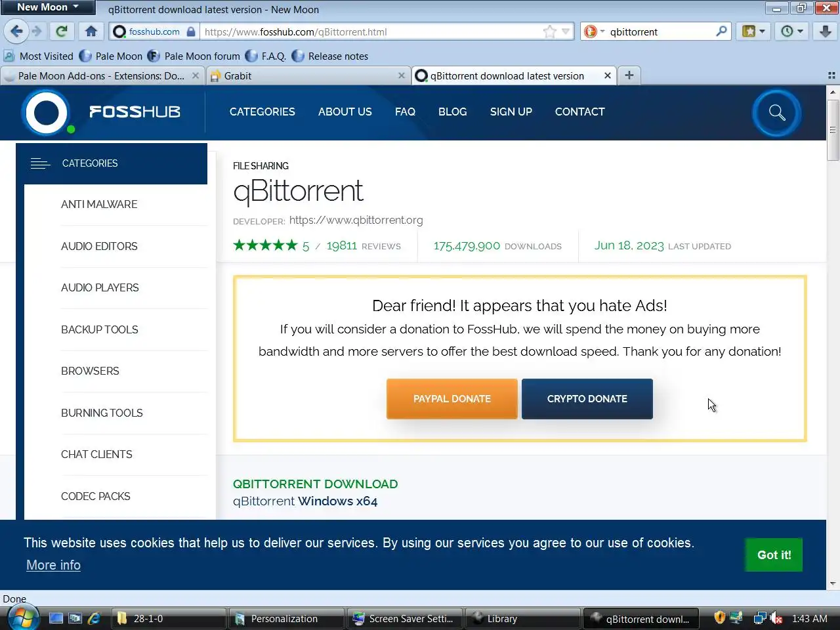The image size is (840, 630).
Task: Open the cookie More info link
Action: pos(53,566)
